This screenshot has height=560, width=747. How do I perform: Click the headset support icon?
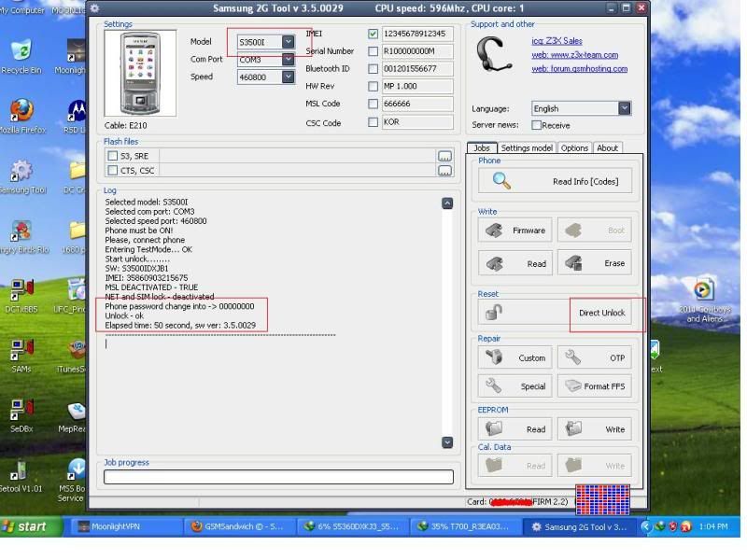[495, 55]
